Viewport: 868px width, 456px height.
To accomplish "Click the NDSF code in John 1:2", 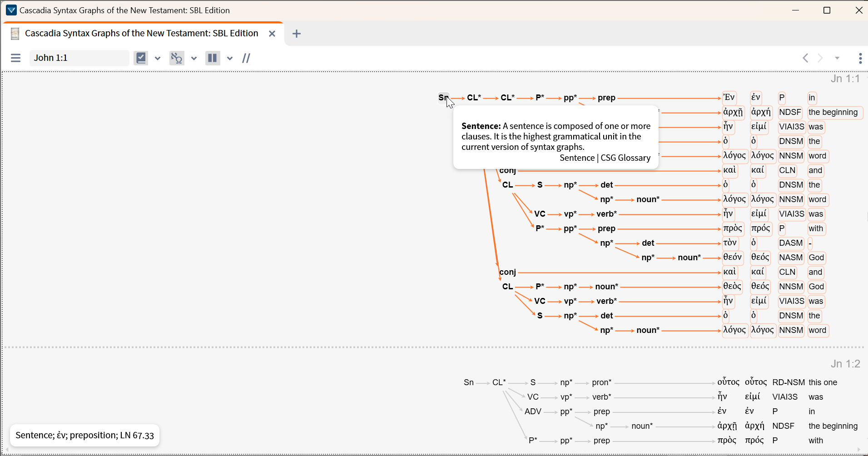I will click(x=784, y=426).
